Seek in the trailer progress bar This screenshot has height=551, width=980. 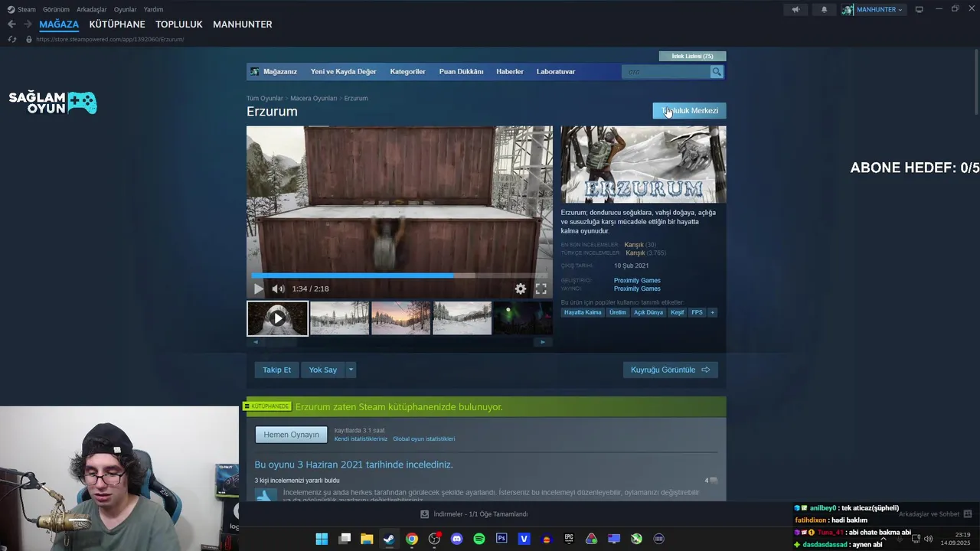400,275
